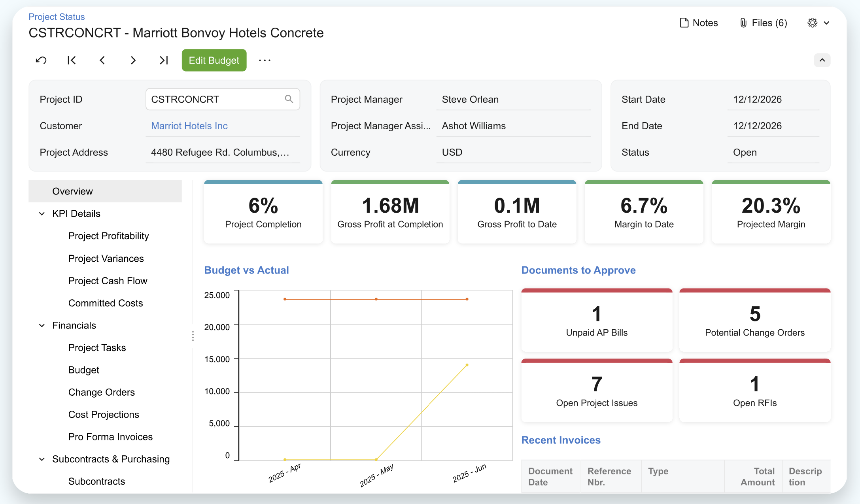Click the Edit Budget button
The width and height of the screenshot is (860, 504).
click(214, 60)
